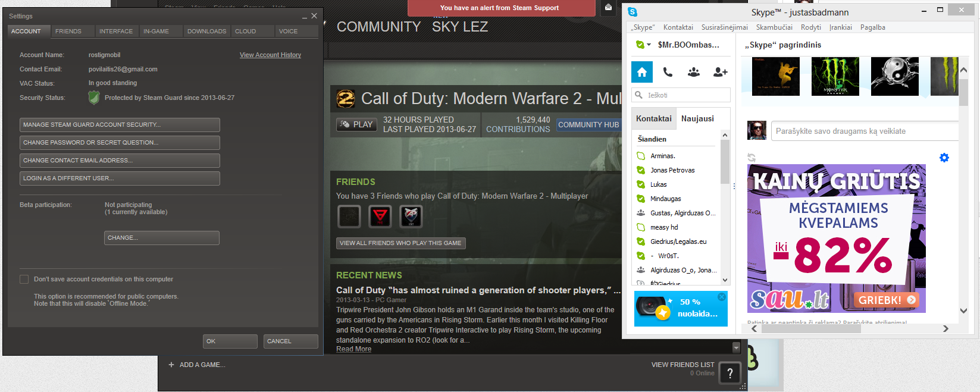This screenshot has width=980, height=392.
Task: Open the Kontaktai menu in Skype
Action: click(678, 27)
